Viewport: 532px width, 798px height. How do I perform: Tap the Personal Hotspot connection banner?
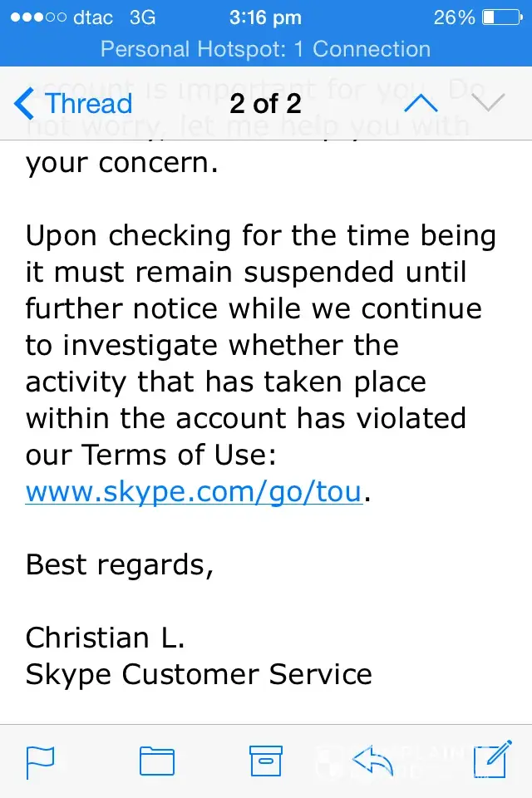click(266, 49)
